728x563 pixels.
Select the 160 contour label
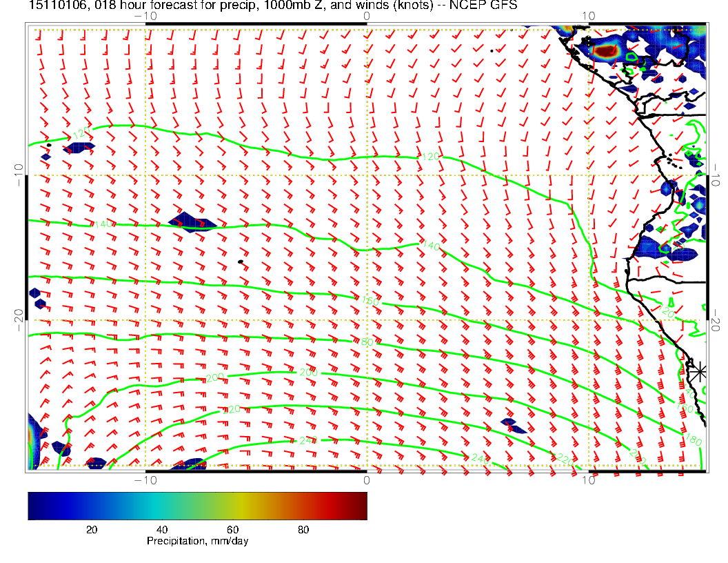(x=370, y=301)
